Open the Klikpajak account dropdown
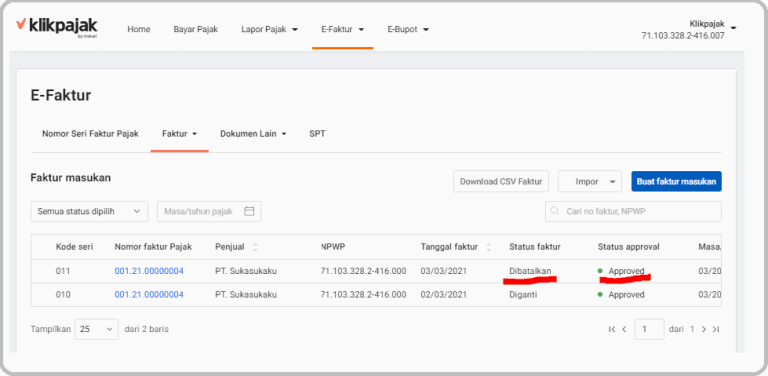The height and width of the screenshot is (376, 768). (689, 29)
